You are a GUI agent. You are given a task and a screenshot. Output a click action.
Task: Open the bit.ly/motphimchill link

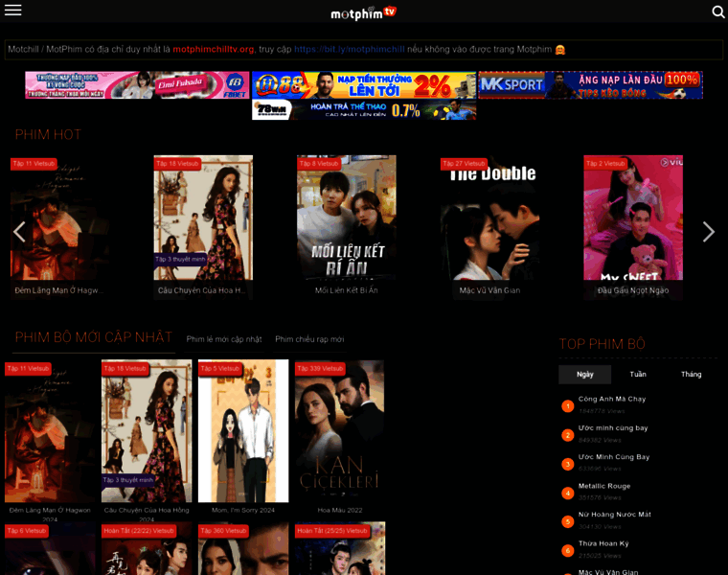[x=349, y=49]
